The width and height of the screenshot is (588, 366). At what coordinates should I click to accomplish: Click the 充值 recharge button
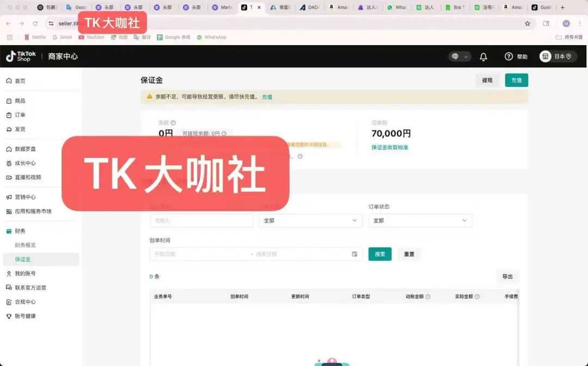coord(516,80)
